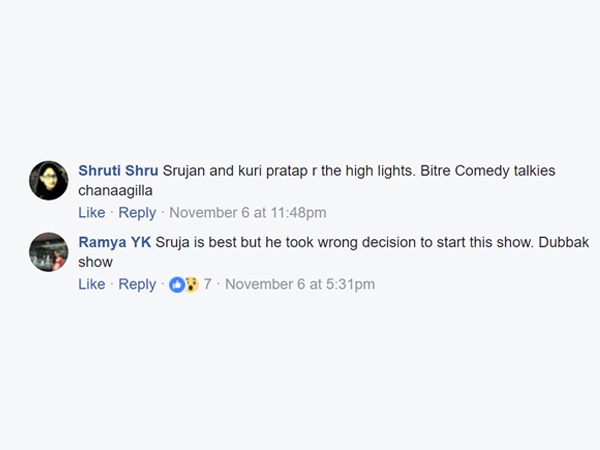Like Shruti Shru's comment
This screenshot has height=450, width=600.
pyautogui.click(x=91, y=212)
